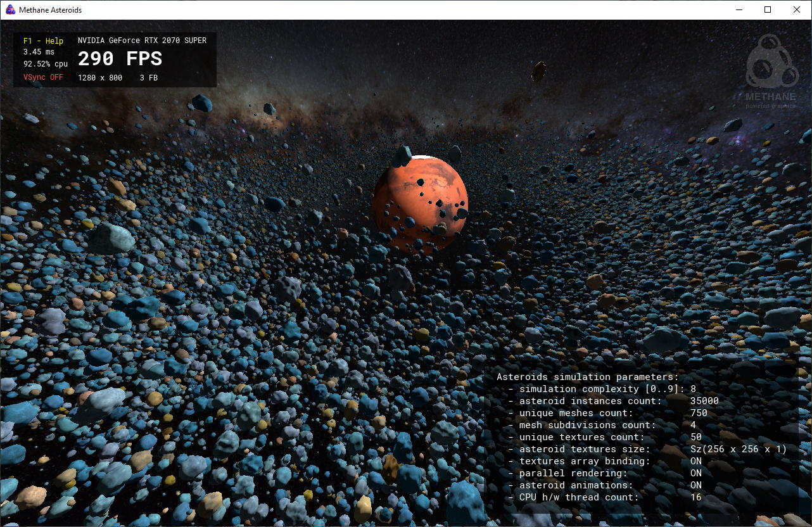
Task: Click the 'textures array binding' line
Action: (x=605, y=461)
